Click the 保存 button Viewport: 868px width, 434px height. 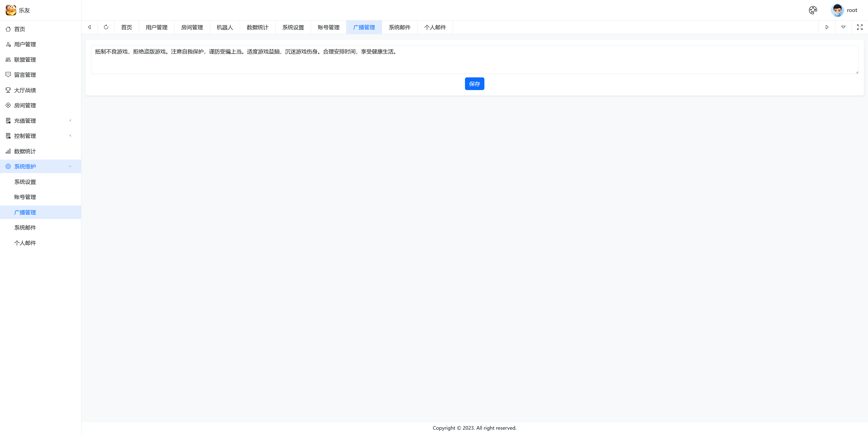[474, 84]
